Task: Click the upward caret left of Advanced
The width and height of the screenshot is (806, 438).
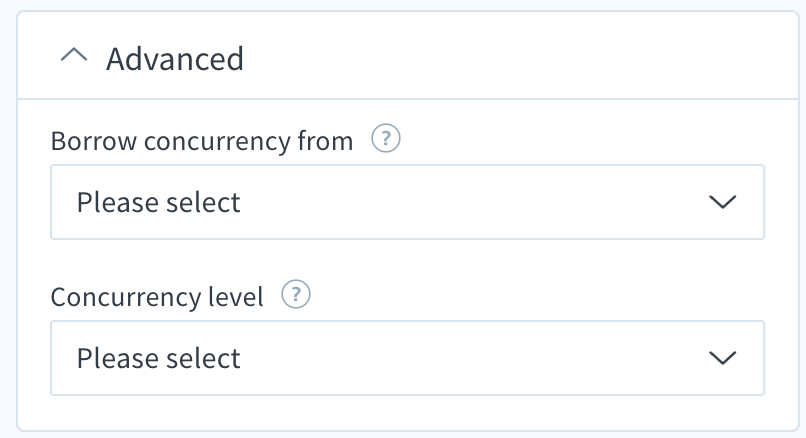Action: pyautogui.click(x=74, y=56)
